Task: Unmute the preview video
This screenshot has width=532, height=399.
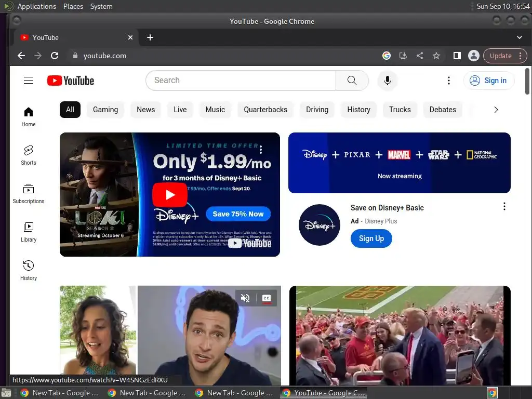Action: 245,298
